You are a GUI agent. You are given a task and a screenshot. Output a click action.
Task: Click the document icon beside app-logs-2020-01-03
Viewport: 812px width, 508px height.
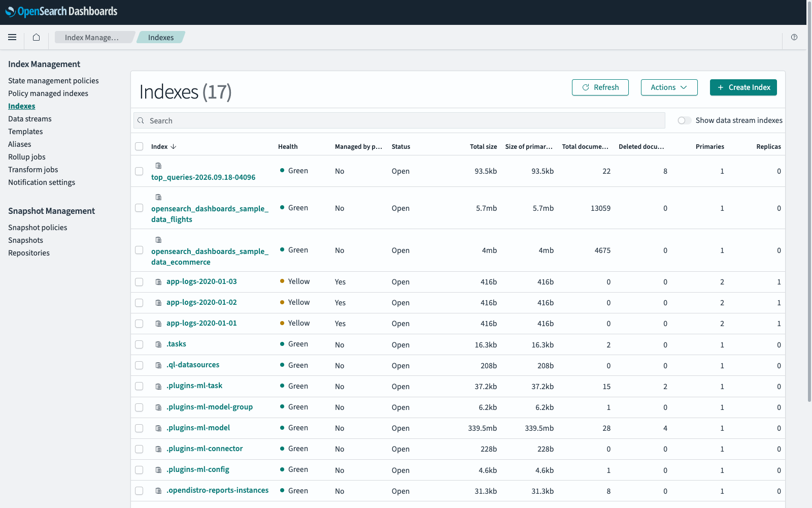158,282
